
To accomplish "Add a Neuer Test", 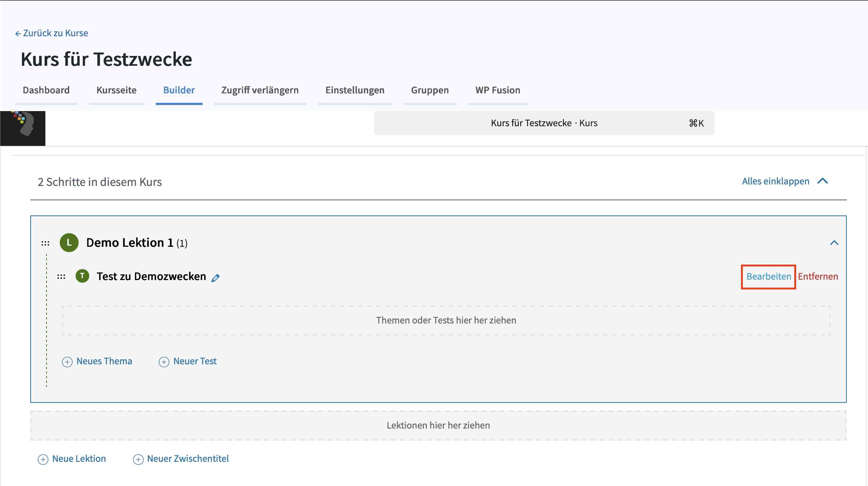I will pyautogui.click(x=195, y=361).
